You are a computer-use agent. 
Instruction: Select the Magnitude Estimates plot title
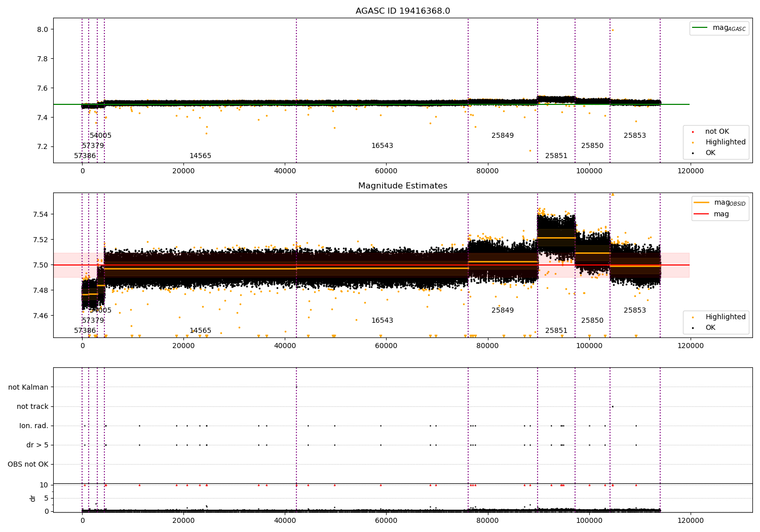403,186
